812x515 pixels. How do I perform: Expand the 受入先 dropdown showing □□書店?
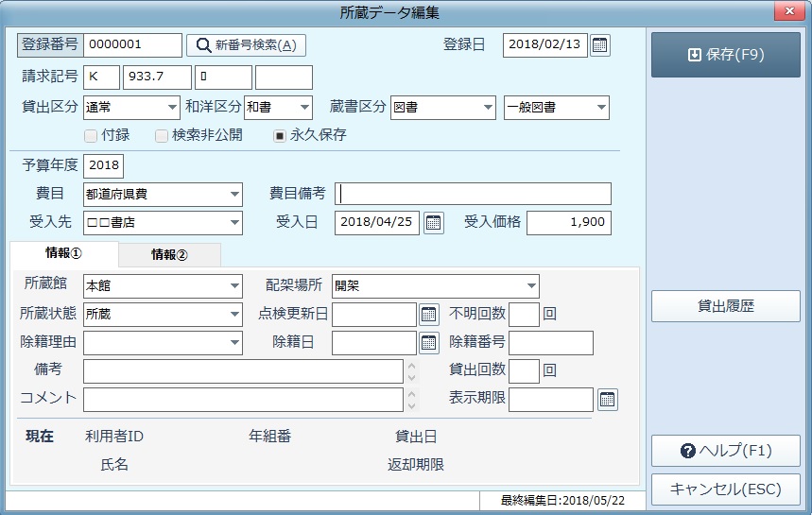[x=163, y=223]
